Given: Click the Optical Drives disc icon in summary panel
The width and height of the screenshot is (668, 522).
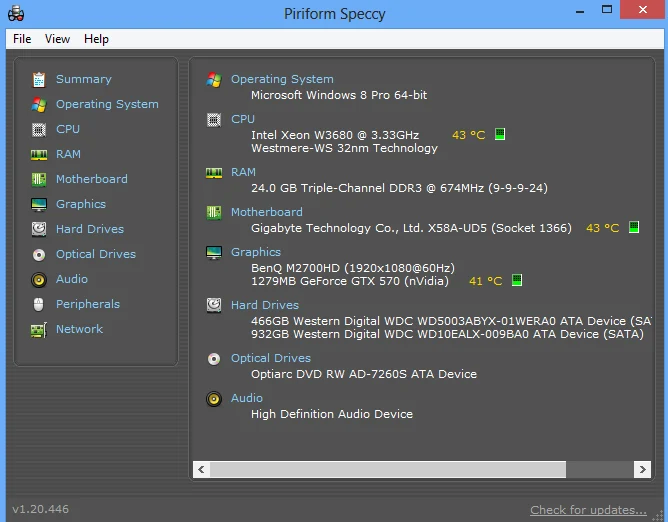Looking at the screenshot, I should 214,359.
